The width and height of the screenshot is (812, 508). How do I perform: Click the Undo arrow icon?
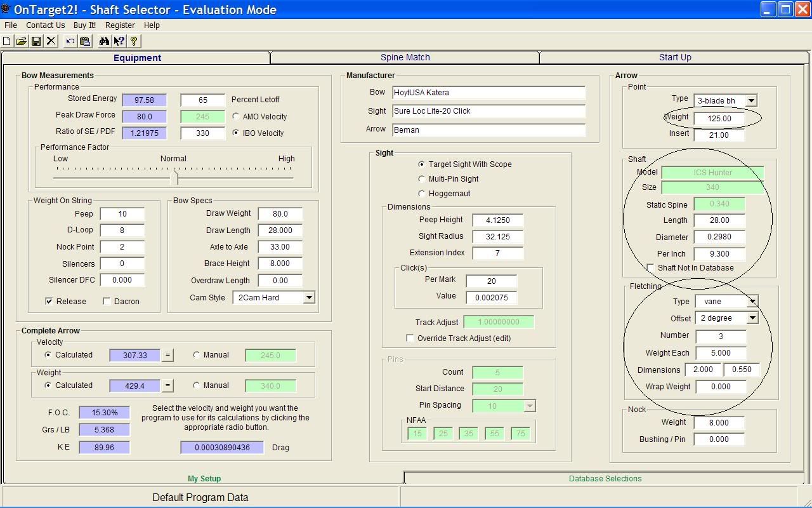70,41
